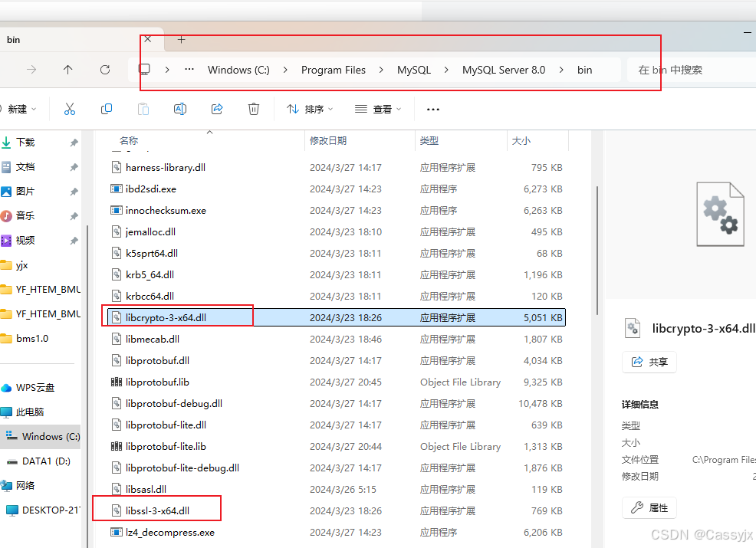Navigate to MySQL Server 8.0 breadcrumb
The height and width of the screenshot is (548, 756).
pyautogui.click(x=504, y=70)
